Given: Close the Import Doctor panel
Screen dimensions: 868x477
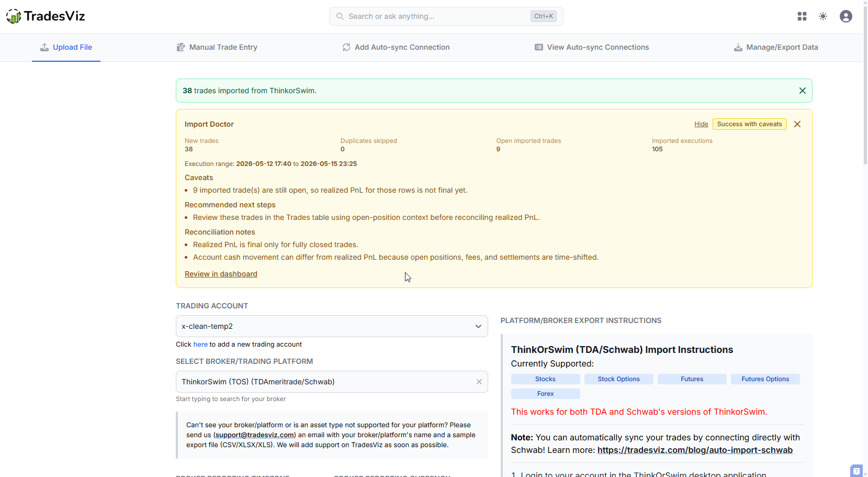Looking at the screenshot, I should tap(797, 124).
